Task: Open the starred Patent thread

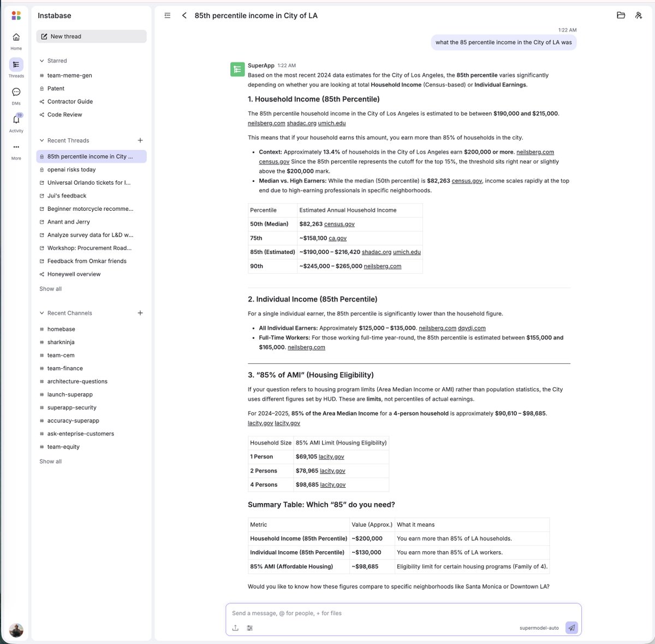Action: [x=92, y=88]
